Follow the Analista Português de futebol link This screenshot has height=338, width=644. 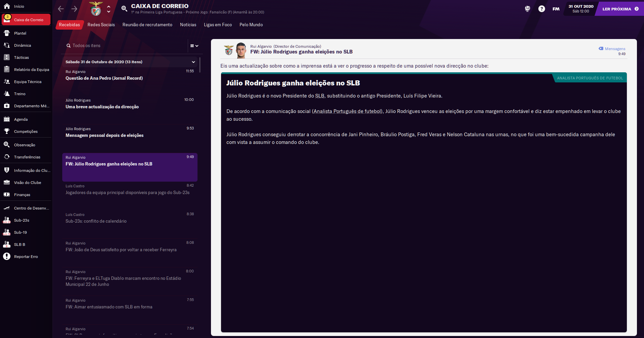click(348, 111)
